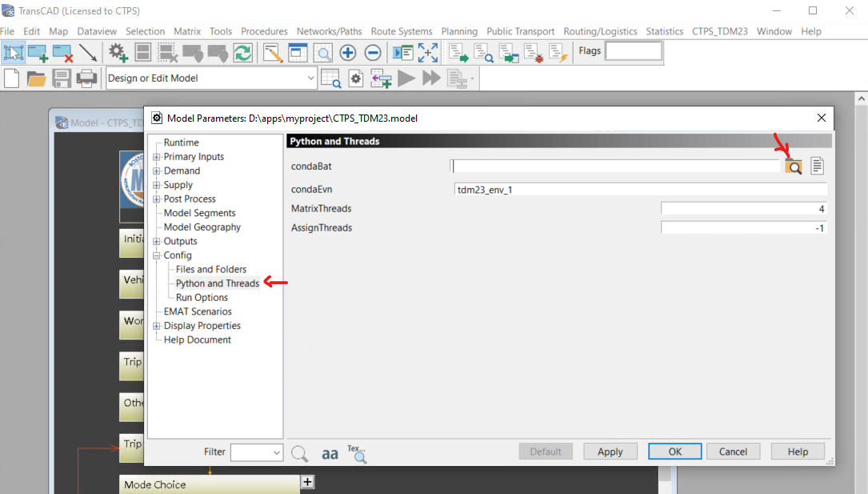Open the Networks/Paths menu
Image resolution: width=868 pixels, height=494 pixels.
click(330, 31)
